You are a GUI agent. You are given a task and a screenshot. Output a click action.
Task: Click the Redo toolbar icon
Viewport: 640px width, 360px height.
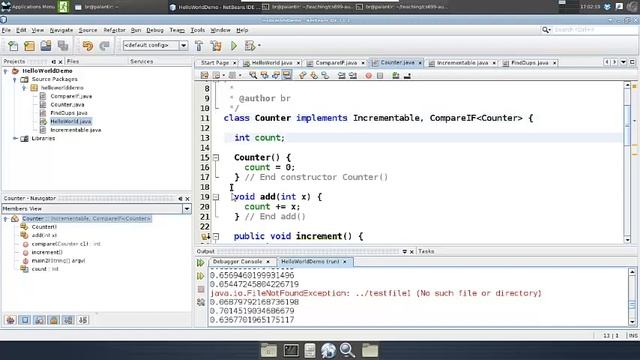click(104, 46)
